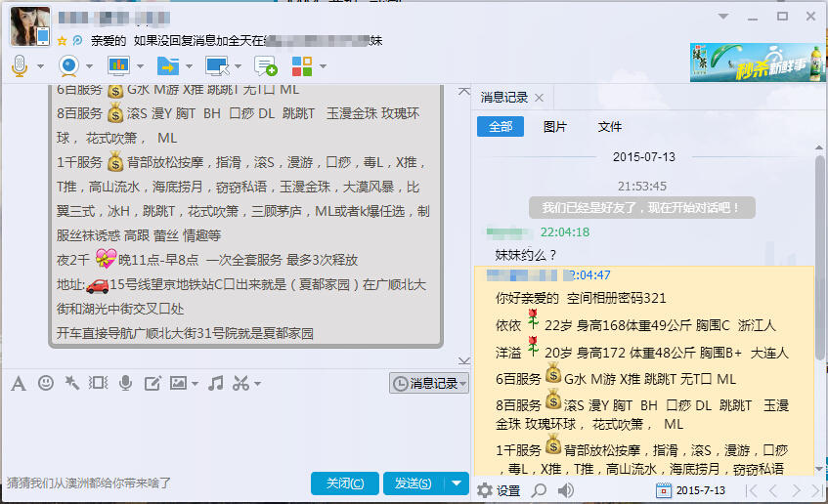Start a voice call with microphone icon
Viewport: 828px width, 504px height.
(x=20, y=66)
